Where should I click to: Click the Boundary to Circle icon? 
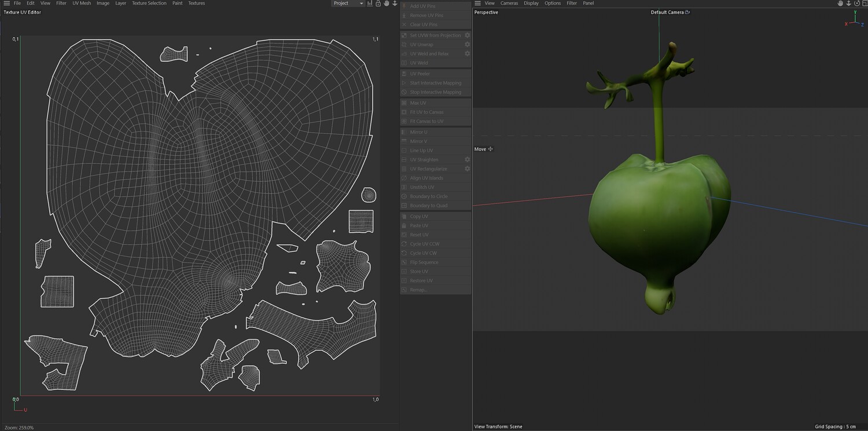[x=404, y=196]
